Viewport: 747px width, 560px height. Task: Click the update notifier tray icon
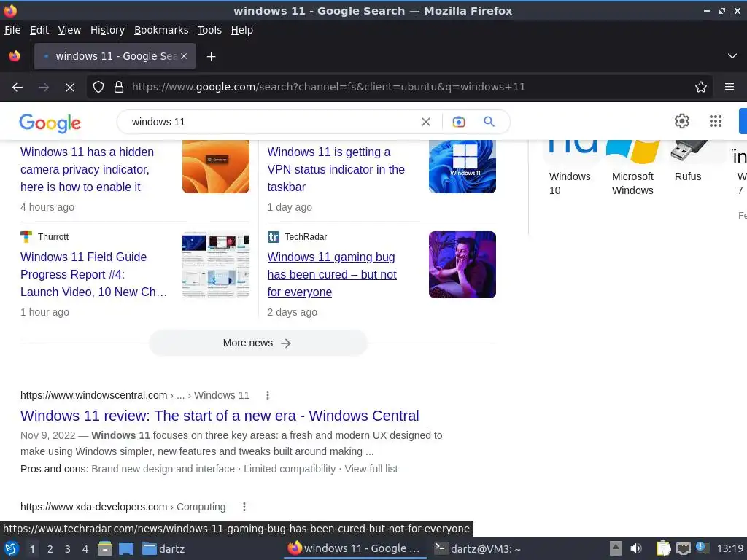[702, 548]
